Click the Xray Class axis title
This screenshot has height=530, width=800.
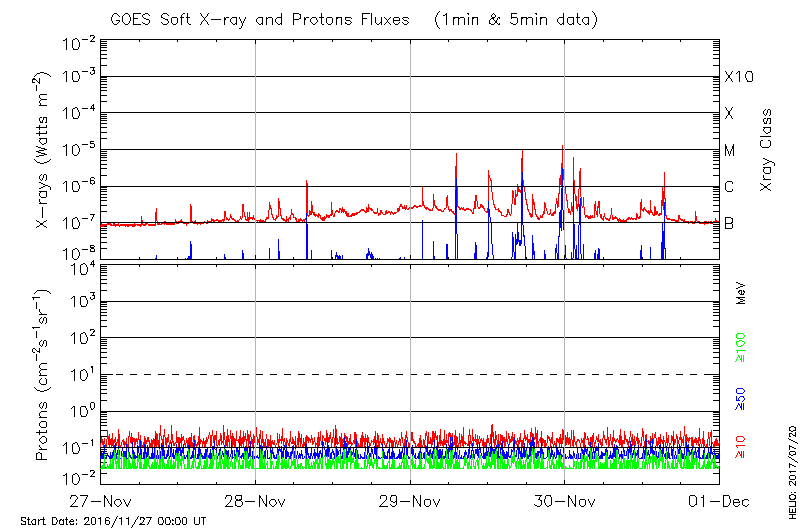[x=767, y=150]
